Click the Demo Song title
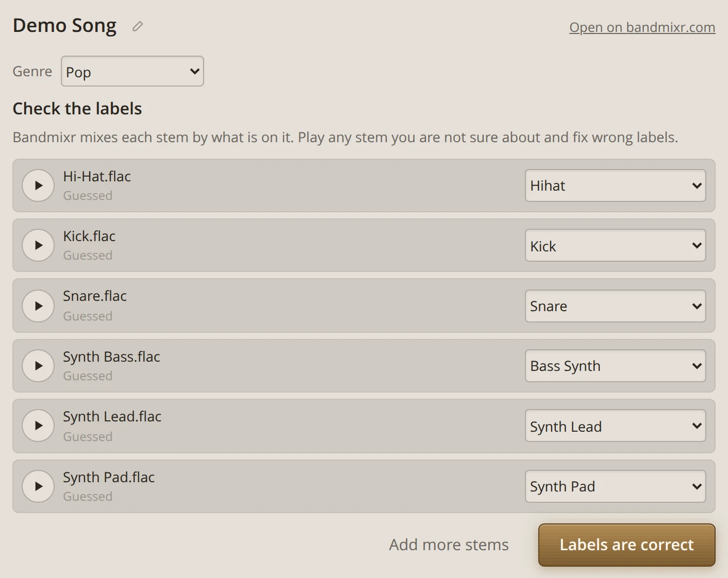This screenshot has height=578, width=728. click(64, 26)
